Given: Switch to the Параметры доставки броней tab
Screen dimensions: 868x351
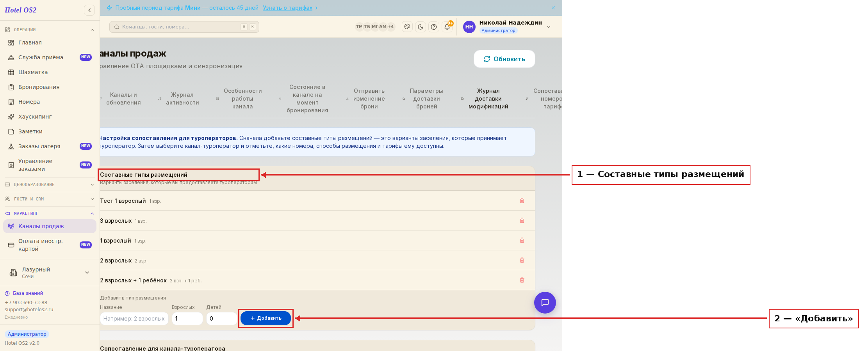Looking at the screenshot, I should 426,99.
